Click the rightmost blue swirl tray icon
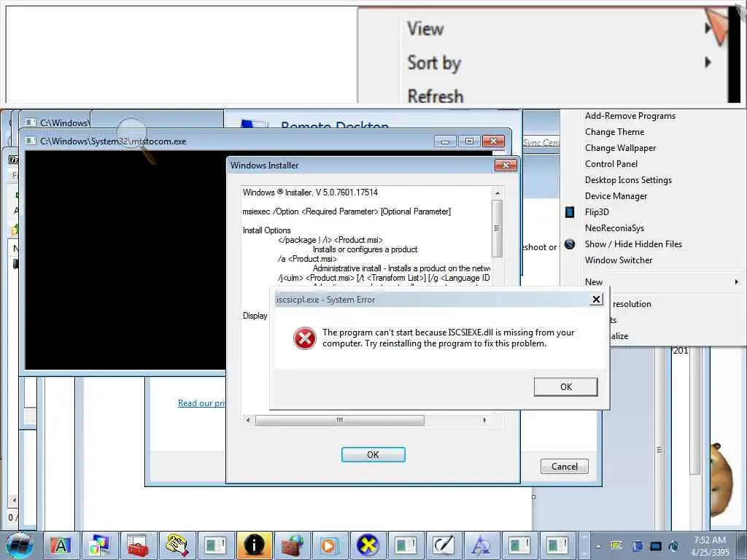 tap(673, 545)
